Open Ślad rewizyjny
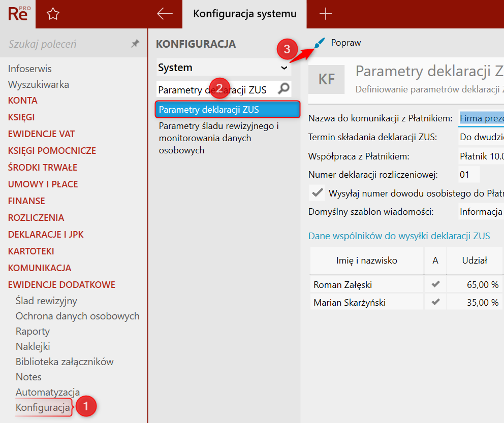Viewport: 504px width, 423px height. click(x=46, y=301)
